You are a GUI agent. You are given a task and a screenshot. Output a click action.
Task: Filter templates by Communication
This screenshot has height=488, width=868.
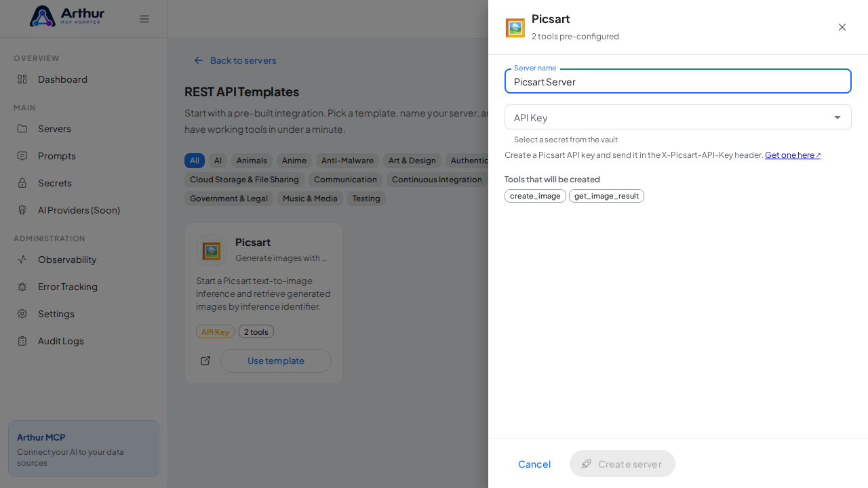345,180
